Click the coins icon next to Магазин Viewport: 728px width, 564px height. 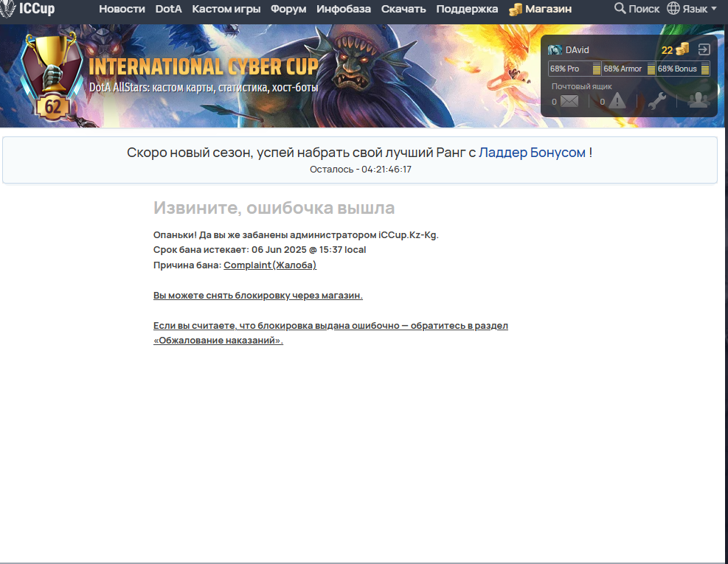coord(516,10)
